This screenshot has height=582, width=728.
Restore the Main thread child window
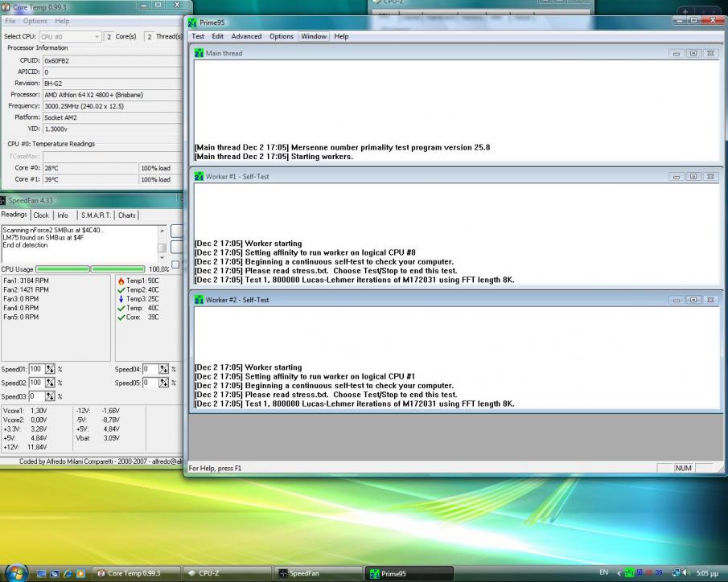coord(693,53)
